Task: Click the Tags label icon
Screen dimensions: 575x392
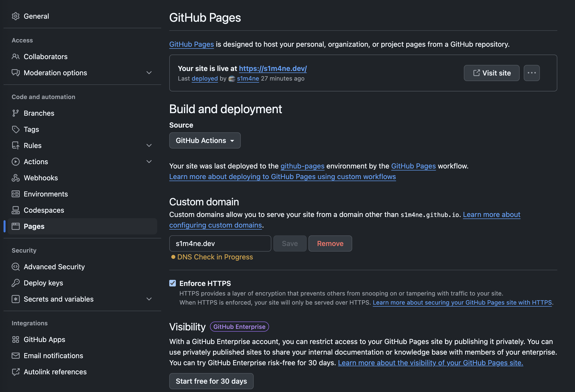Action: 16,129
